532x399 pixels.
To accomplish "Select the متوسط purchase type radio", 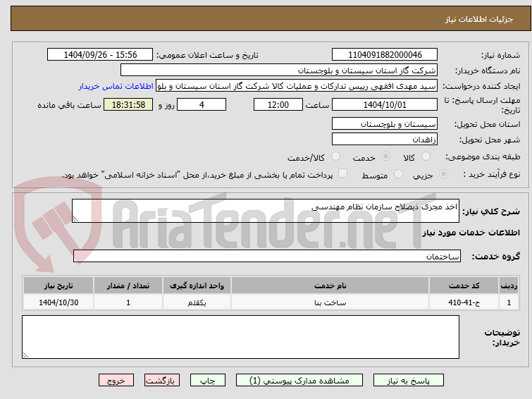I will click(x=398, y=174).
